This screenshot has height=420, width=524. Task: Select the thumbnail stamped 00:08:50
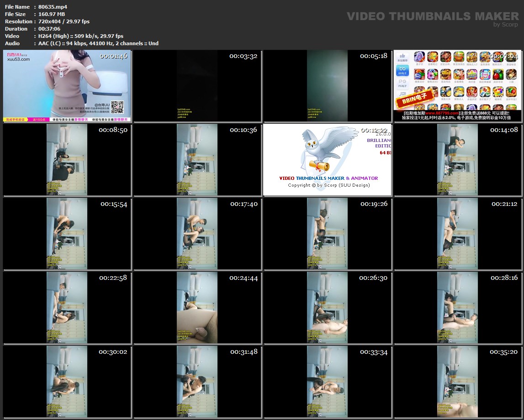67,160
